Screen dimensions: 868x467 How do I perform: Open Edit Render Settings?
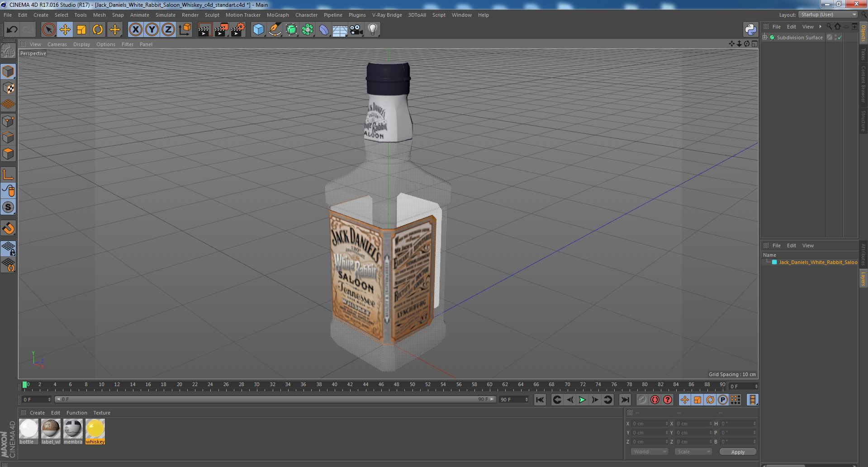(238, 30)
